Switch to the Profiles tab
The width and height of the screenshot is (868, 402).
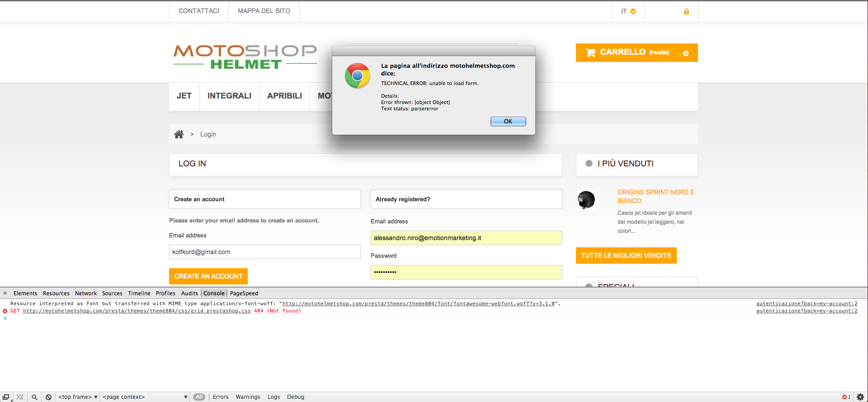click(165, 293)
